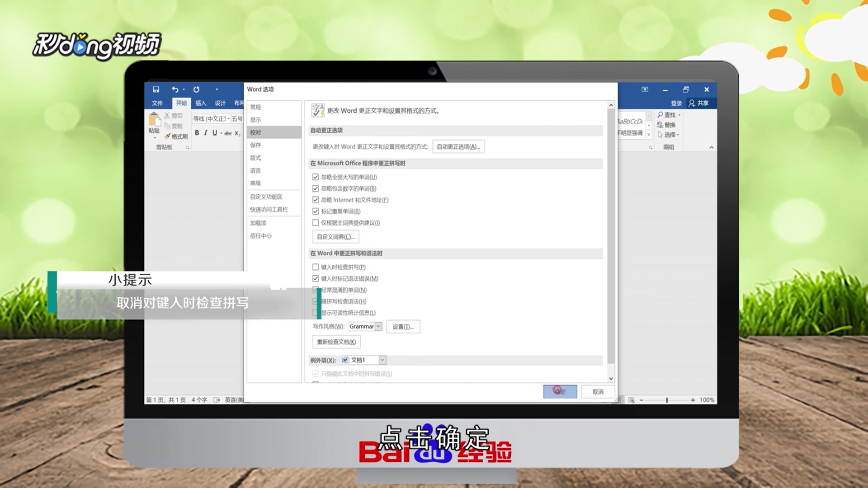The height and width of the screenshot is (488, 868).
Task: Click Replace (替换) icon
Action: point(660,125)
